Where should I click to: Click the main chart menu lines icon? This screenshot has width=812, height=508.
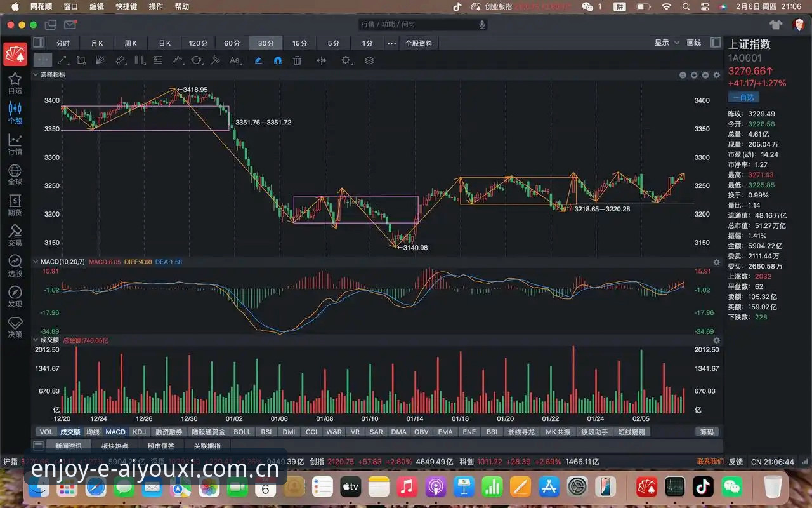683,75
